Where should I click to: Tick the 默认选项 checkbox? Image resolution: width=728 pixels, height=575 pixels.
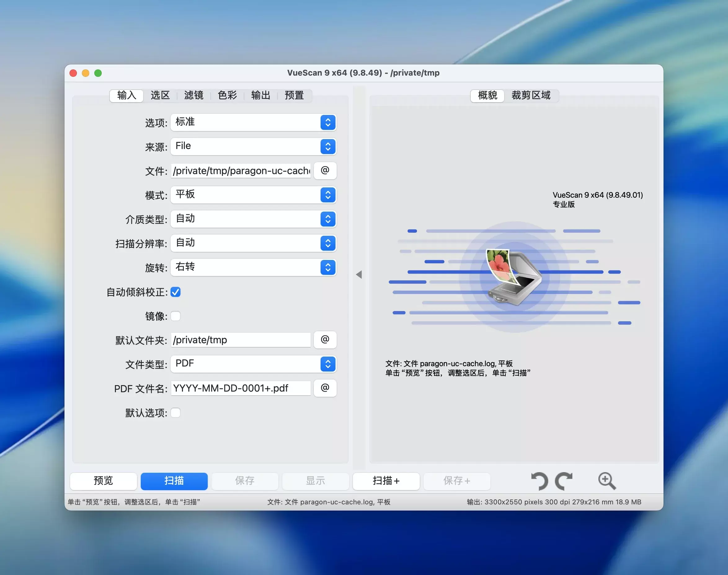point(175,413)
